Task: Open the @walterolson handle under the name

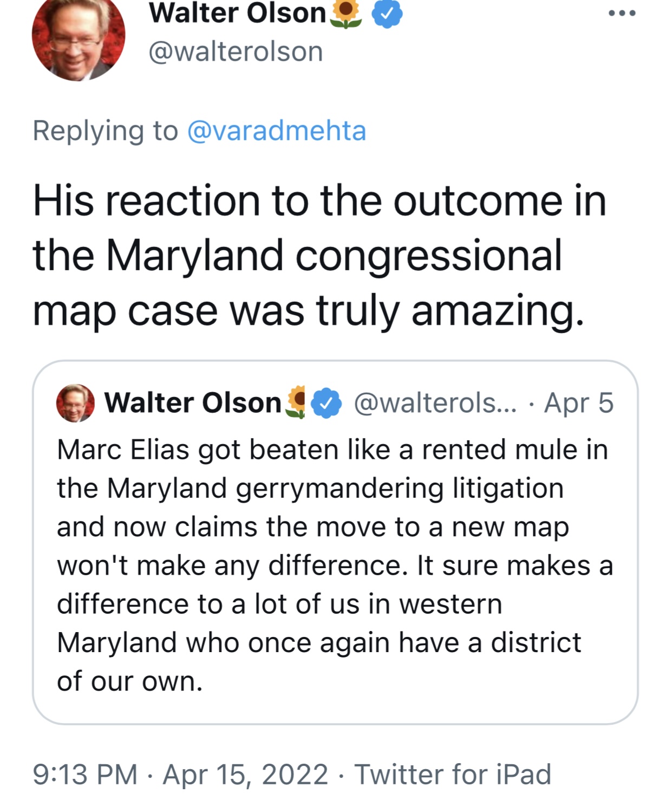Action: tap(236, 52)
